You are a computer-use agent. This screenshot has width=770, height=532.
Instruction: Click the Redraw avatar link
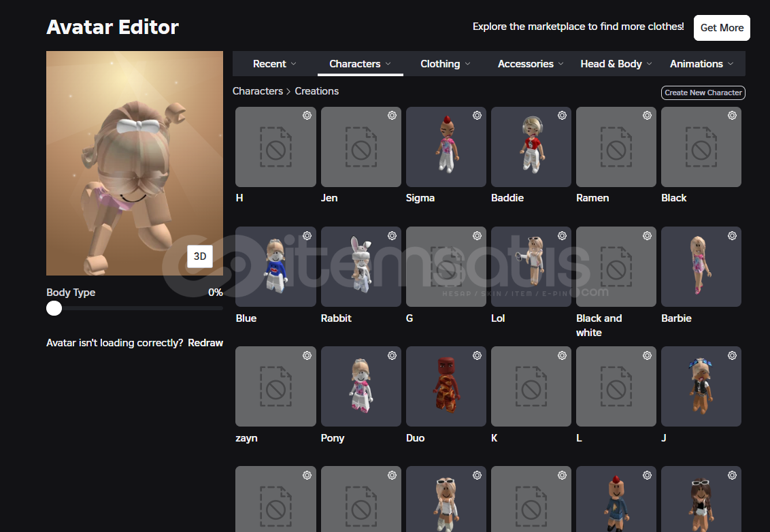coord(205,343)
